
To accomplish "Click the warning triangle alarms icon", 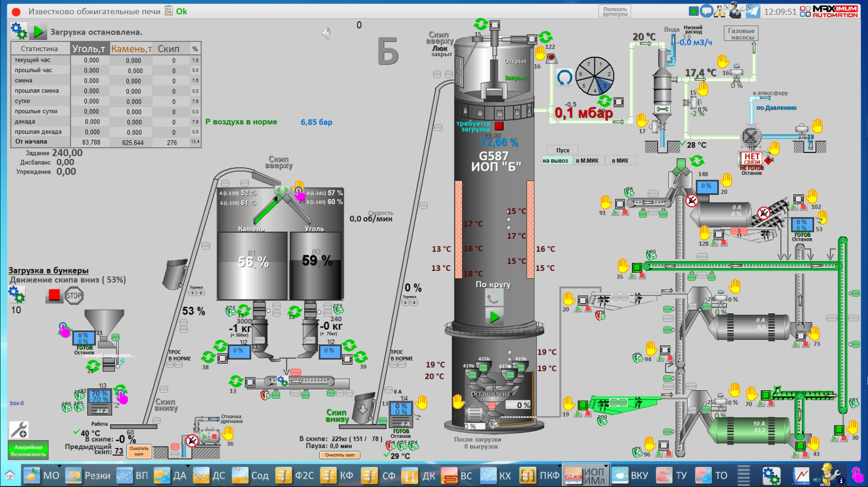I will click(x=720, y=11).
